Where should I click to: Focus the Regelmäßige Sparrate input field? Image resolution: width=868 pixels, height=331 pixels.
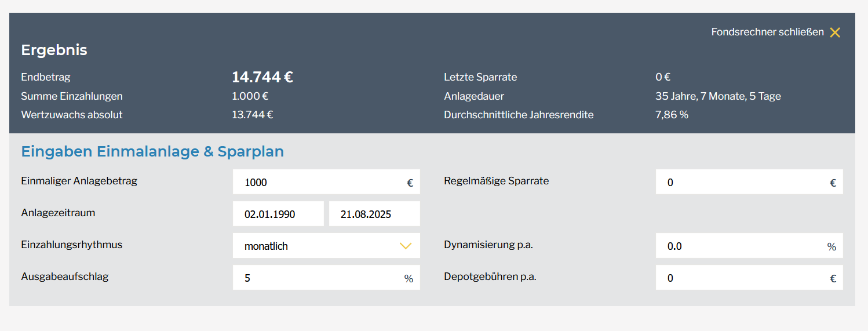tap(742, 182)
